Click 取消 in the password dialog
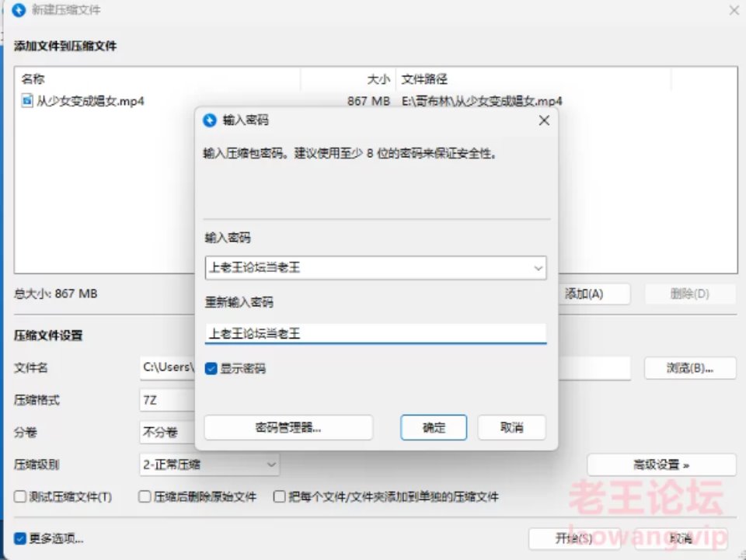This screenshot has width=746, height=560. coord(511,427)
